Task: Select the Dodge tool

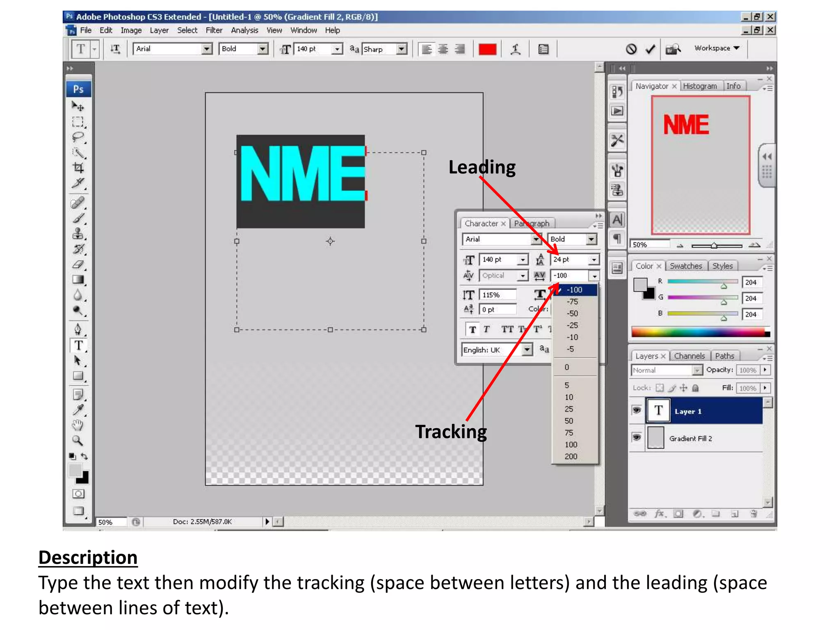Action: click(78, 310)
